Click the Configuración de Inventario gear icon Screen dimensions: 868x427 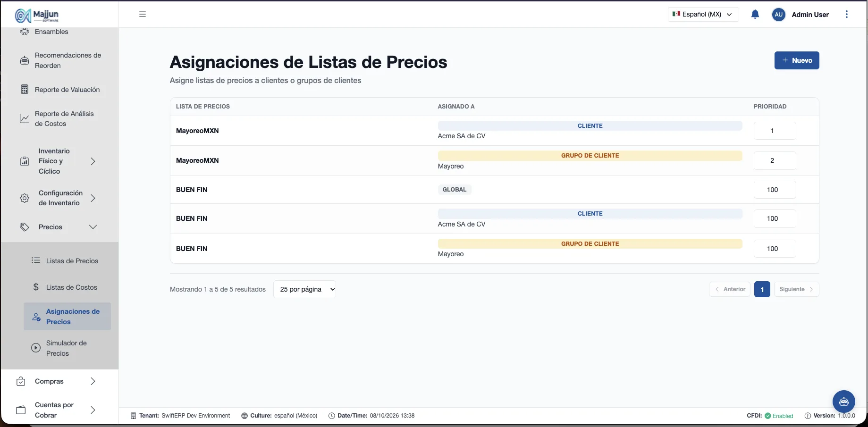point(25,198)
